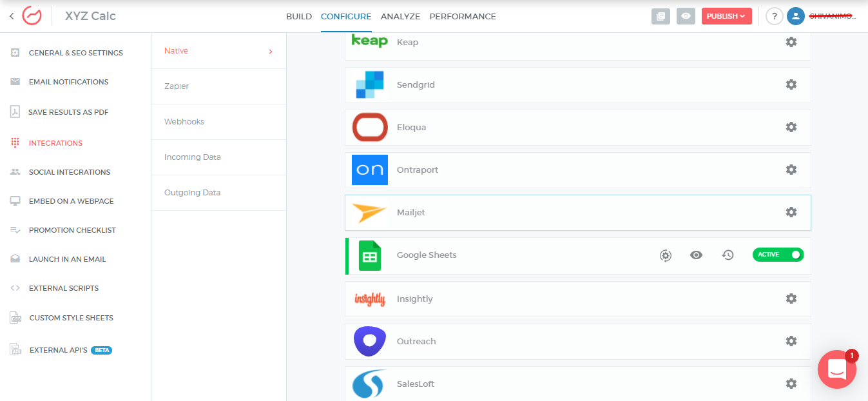The width and height of the screenshot is (868, 401).
Task: Click the Insightly integration name
Action: point(415,298)
